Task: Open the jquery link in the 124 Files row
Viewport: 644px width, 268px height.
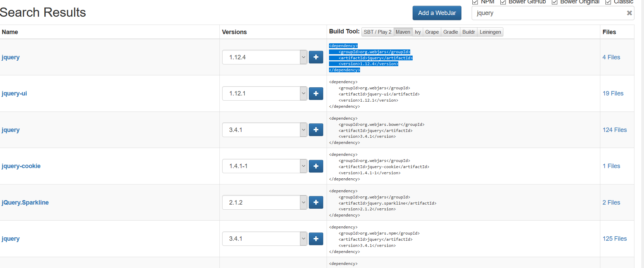Action: pyautogui.click(x=11, y=130)
